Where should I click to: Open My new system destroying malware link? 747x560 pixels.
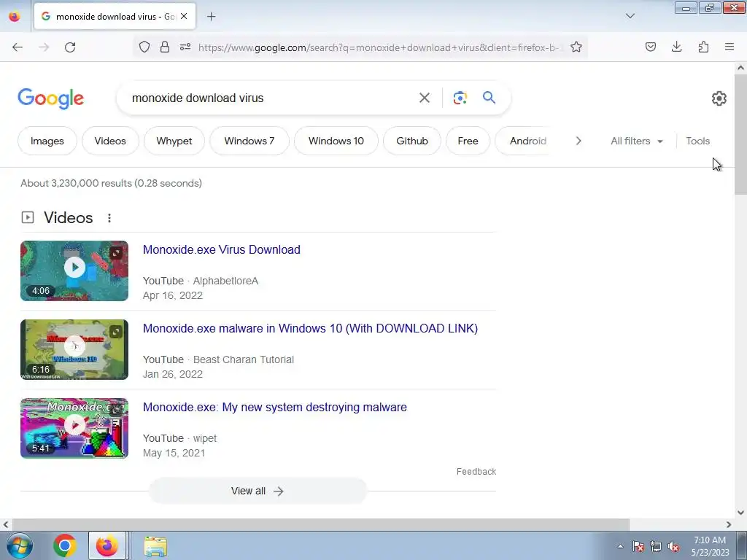click(275, 407)
